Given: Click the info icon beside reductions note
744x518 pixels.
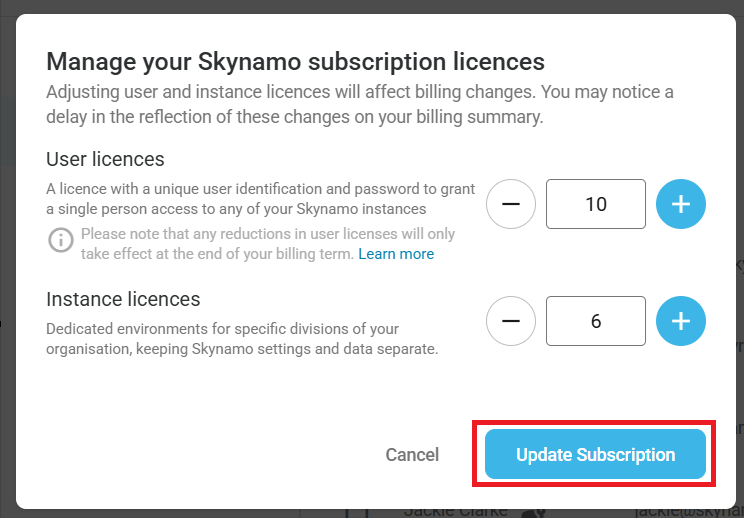Looking at the screenshot, I should click(x=62, y=240).
